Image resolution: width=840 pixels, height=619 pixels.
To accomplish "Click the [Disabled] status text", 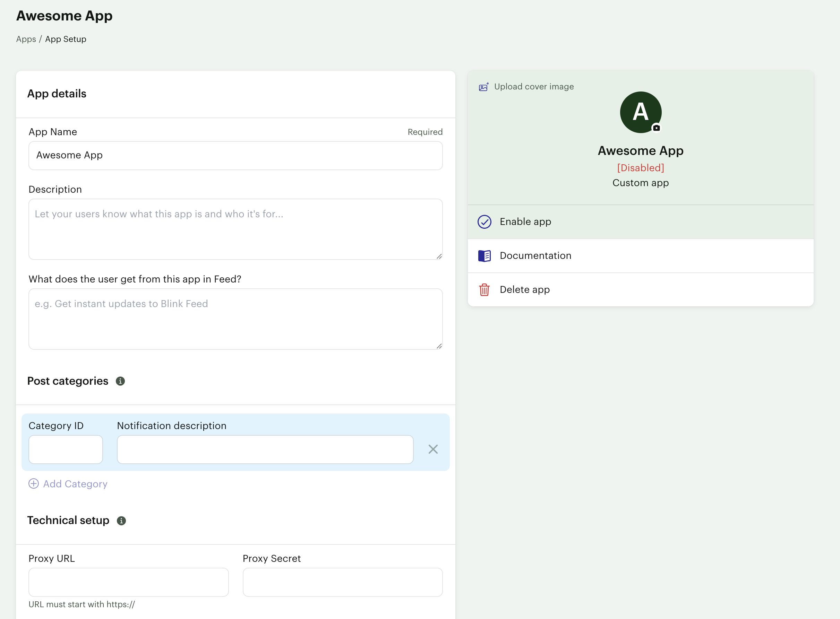I will [x=641, y=168].
